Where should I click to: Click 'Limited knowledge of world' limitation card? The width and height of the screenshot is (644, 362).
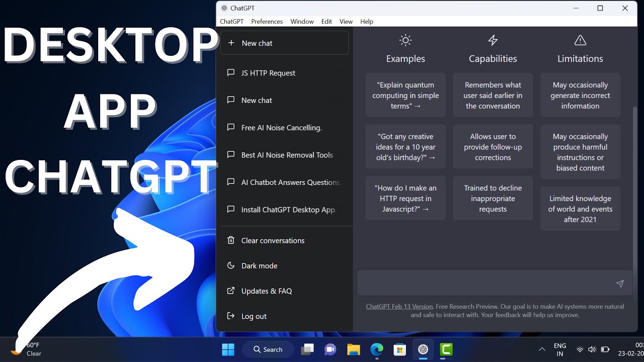(580, 209)
